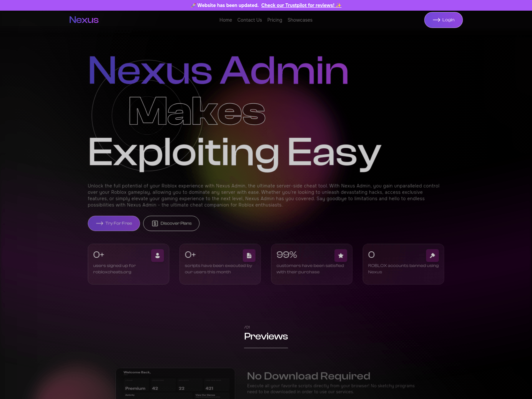Click the dollar icon in Discover Plans

click(155, 223)
